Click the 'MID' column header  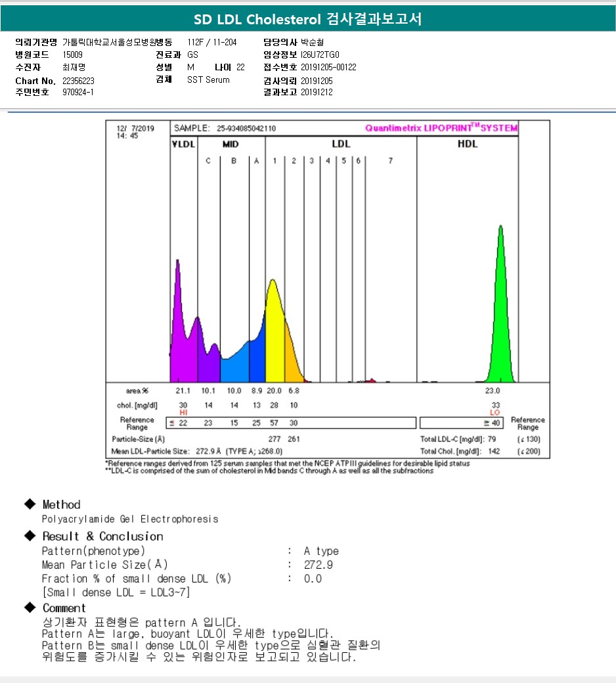pyautogui.click(x=231, y=144)
